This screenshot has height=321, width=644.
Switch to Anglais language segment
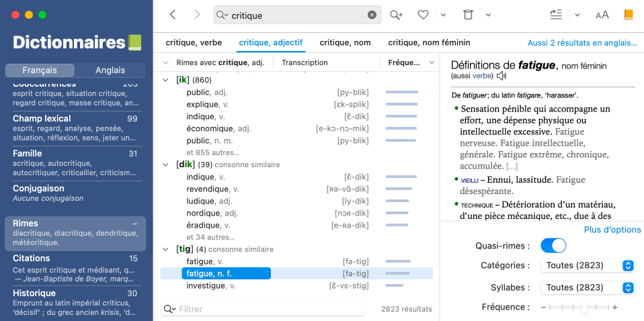pos(110,71)
